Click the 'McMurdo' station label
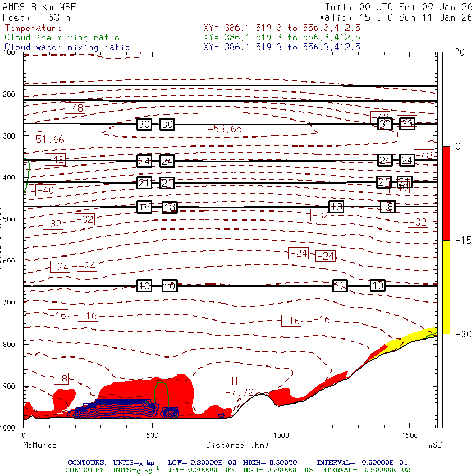This screenshot has height=476, width=476. click(40, 445)
